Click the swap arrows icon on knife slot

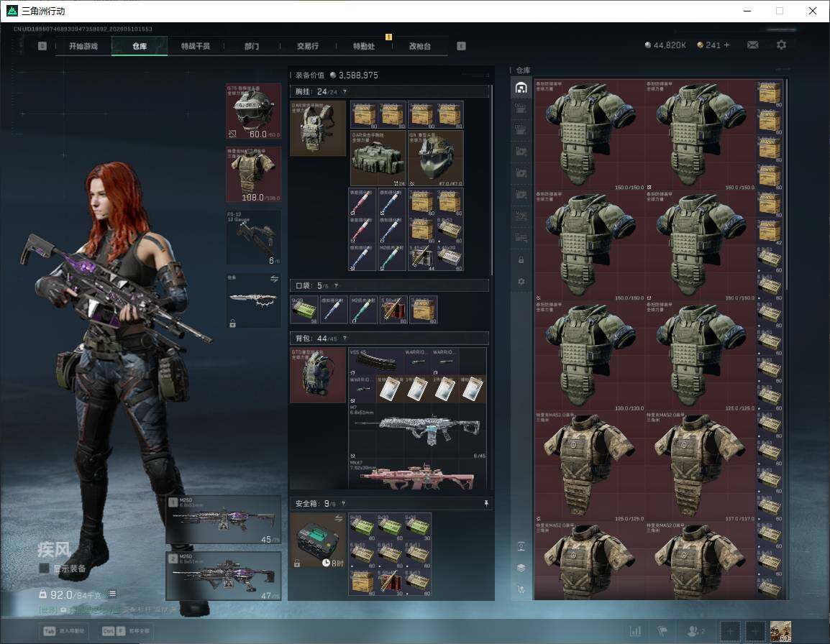pos(274,279)
